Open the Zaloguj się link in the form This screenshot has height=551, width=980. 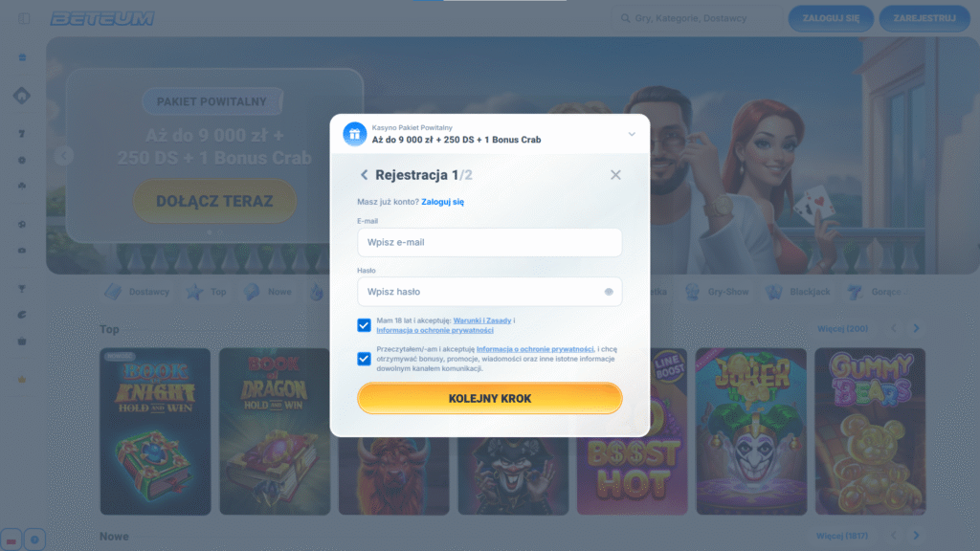point(442,202)
